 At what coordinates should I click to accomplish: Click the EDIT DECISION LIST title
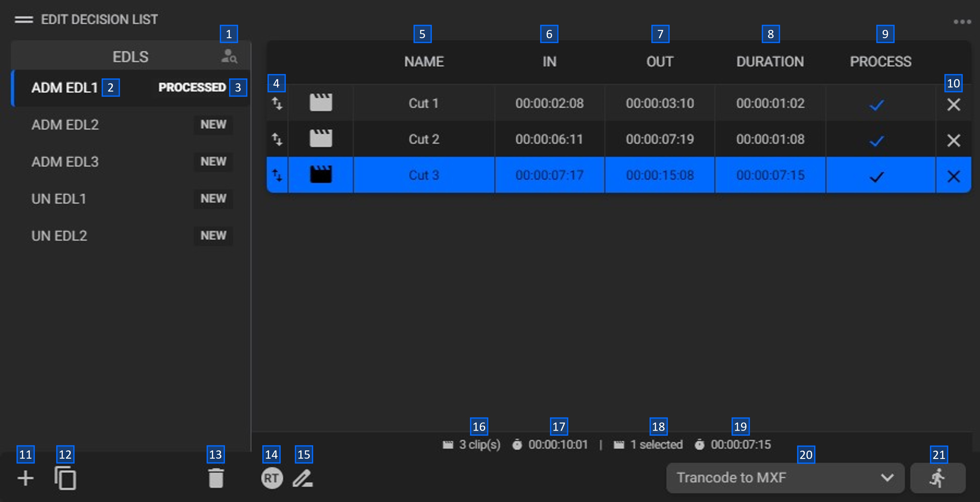(x=99, y=19)
